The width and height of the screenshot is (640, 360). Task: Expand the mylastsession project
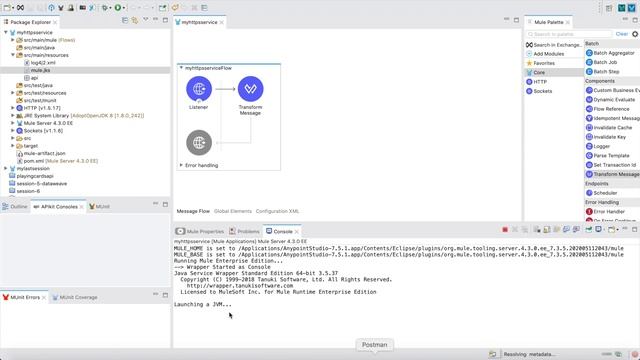point(6,169)
